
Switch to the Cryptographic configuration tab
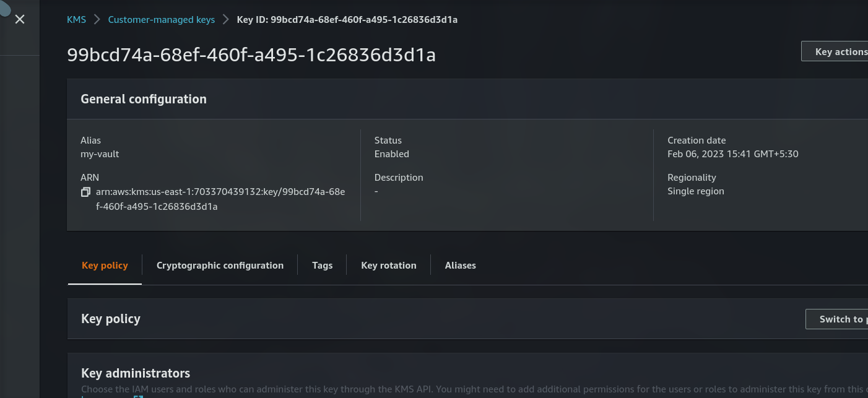(220, 266)
